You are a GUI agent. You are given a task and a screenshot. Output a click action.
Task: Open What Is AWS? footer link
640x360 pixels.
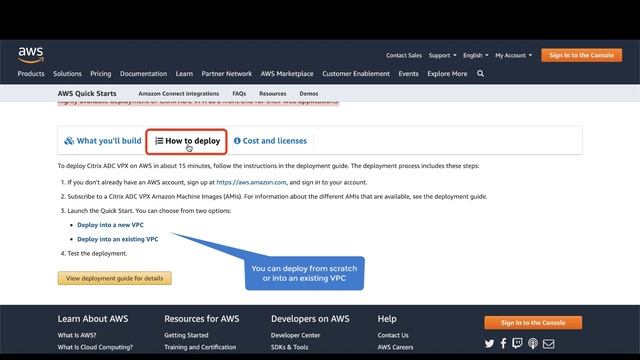coord(77,335)
